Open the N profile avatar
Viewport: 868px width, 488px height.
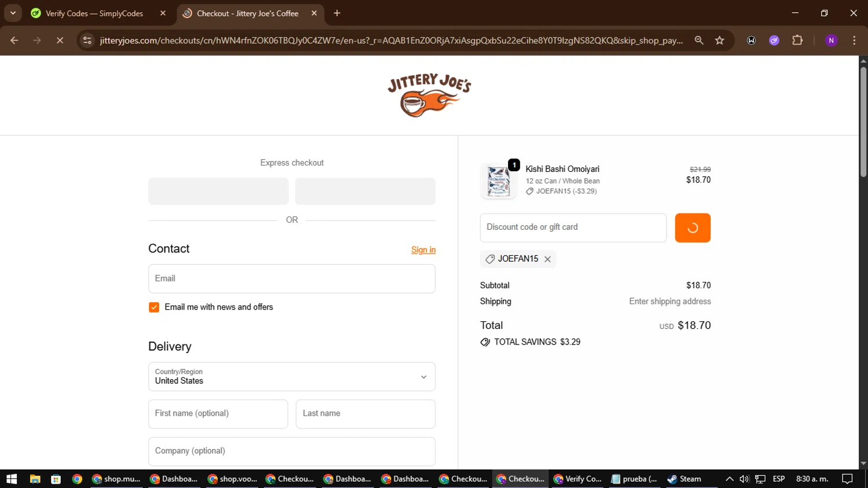coord(832,41)
